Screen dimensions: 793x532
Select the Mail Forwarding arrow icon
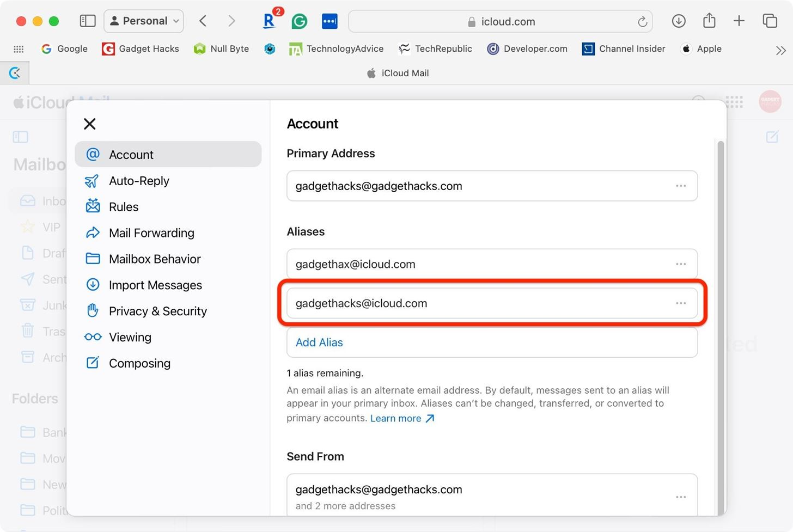93,233
